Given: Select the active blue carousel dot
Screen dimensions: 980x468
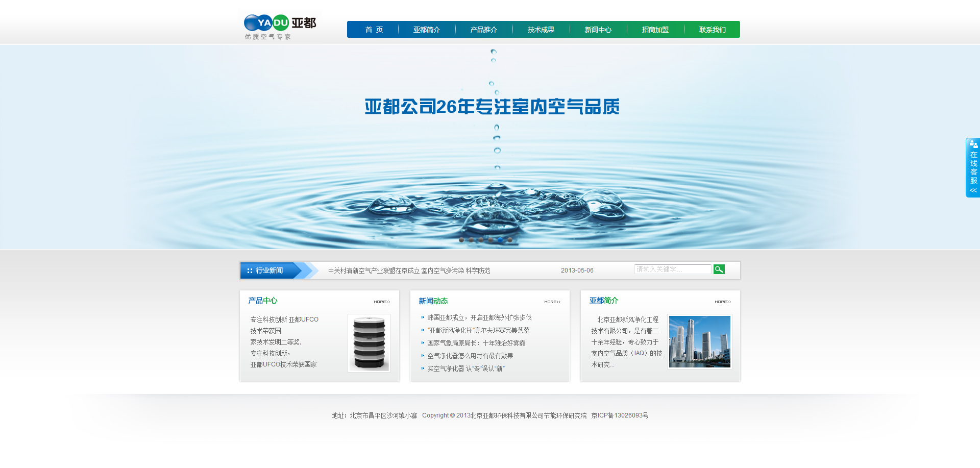Looking at the screenshot, I should (500, 240).
